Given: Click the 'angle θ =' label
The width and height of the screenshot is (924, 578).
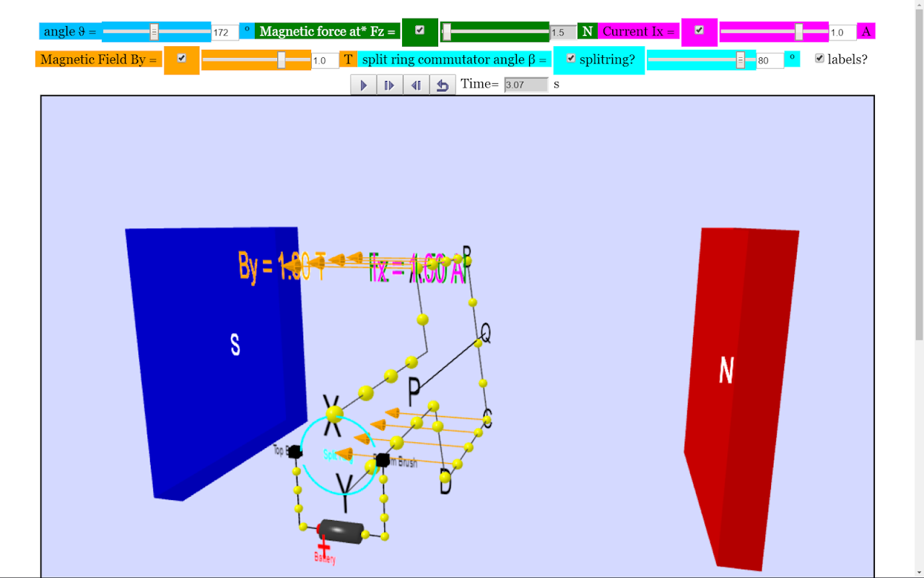Looking at the screenshot, I should [x=70, y=31].
